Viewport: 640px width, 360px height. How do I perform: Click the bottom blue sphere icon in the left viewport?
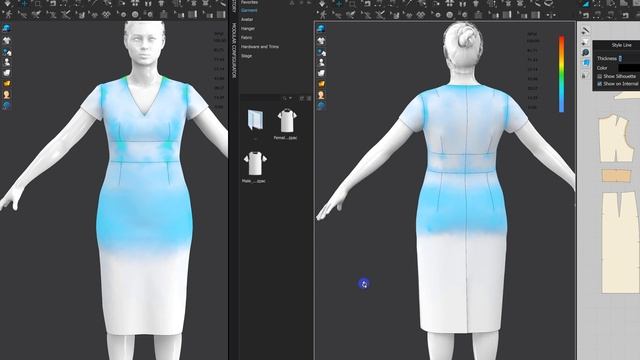pos(7,106)
